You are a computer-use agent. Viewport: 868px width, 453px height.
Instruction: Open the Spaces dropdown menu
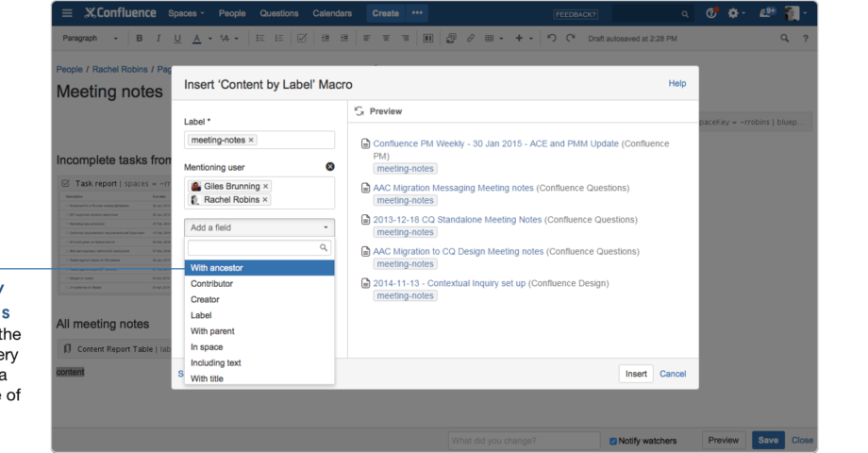pyautogui.click(x=188, y=13)
